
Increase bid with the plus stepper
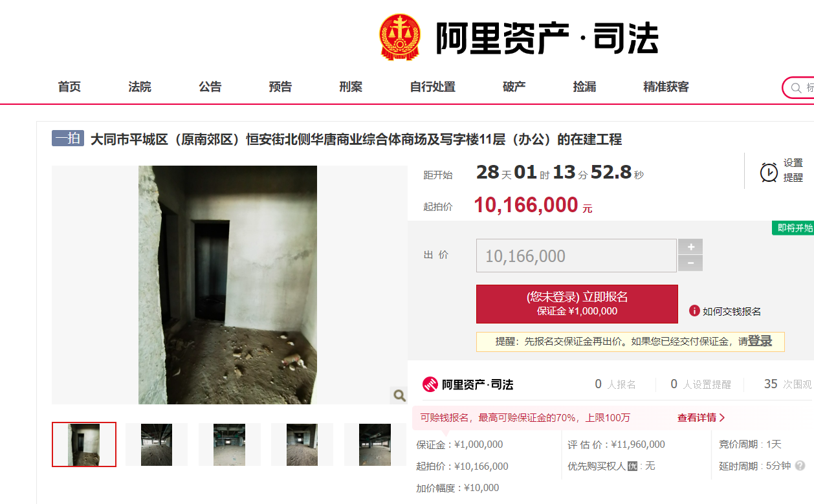pyautogui.click(x=690, y=247)
